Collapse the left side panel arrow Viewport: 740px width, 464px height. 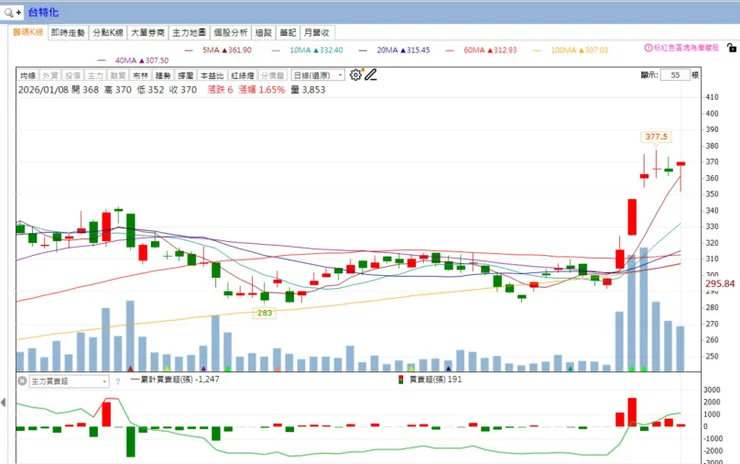pos(3,402)
